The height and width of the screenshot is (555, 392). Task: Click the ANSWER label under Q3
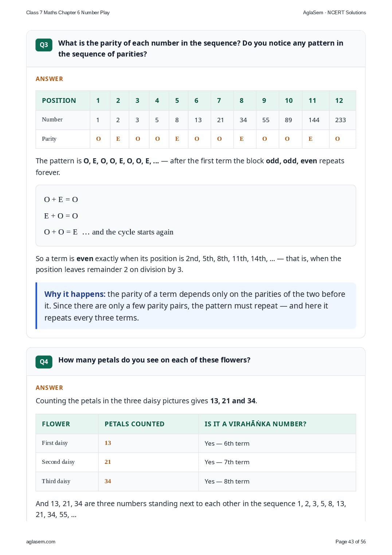point(49,79)
